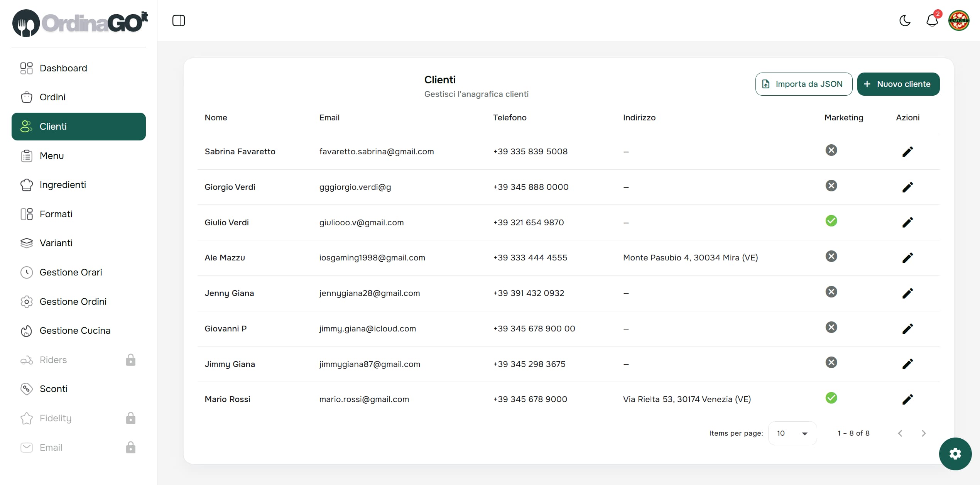Switch to dark mode moon icon
Viewport: 980px width, 485px height.
[905, 20]
